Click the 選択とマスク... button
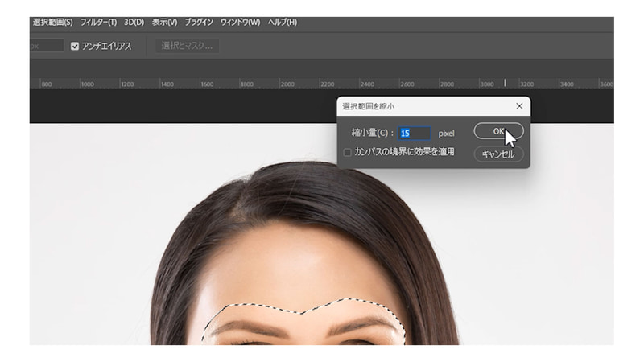 [187, 46]
